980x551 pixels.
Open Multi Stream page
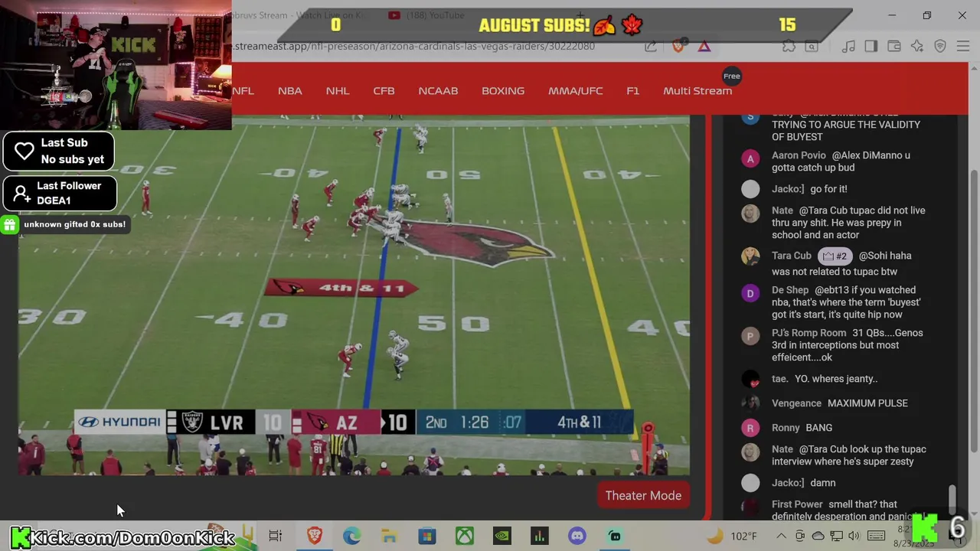pyautogui.click(x=697, y=90)
